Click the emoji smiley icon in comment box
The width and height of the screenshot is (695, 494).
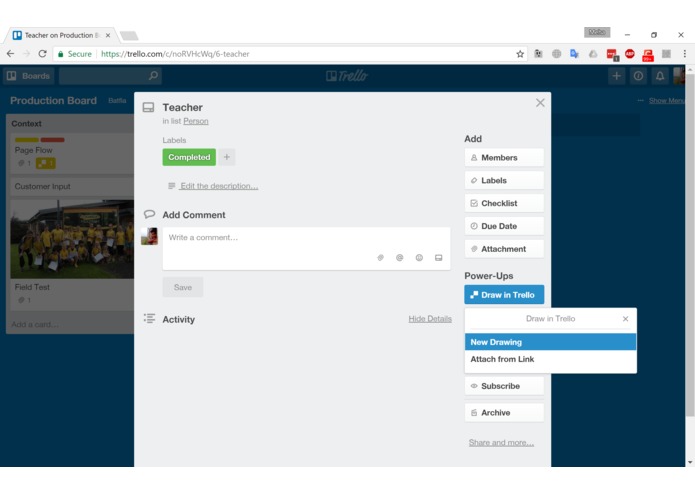click(419, 258)
